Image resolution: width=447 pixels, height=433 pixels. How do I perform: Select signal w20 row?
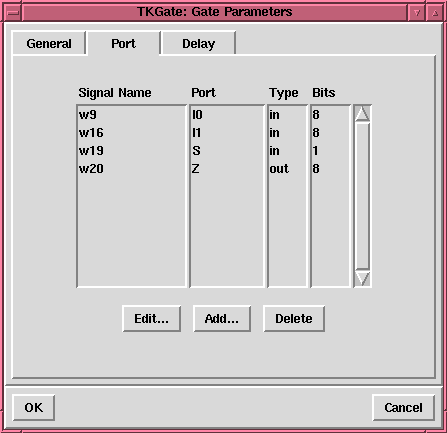[x=91, y=169]
